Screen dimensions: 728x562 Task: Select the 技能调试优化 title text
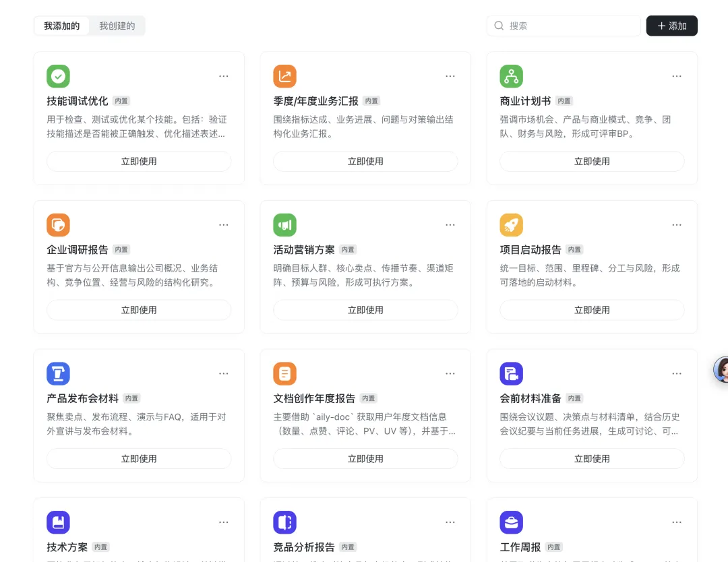click(77, 101)
